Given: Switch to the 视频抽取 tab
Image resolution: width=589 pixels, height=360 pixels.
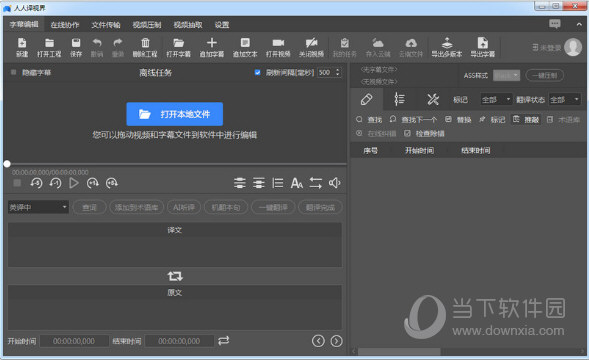Looking at the screenshot, I should click(x=188, y=25).
